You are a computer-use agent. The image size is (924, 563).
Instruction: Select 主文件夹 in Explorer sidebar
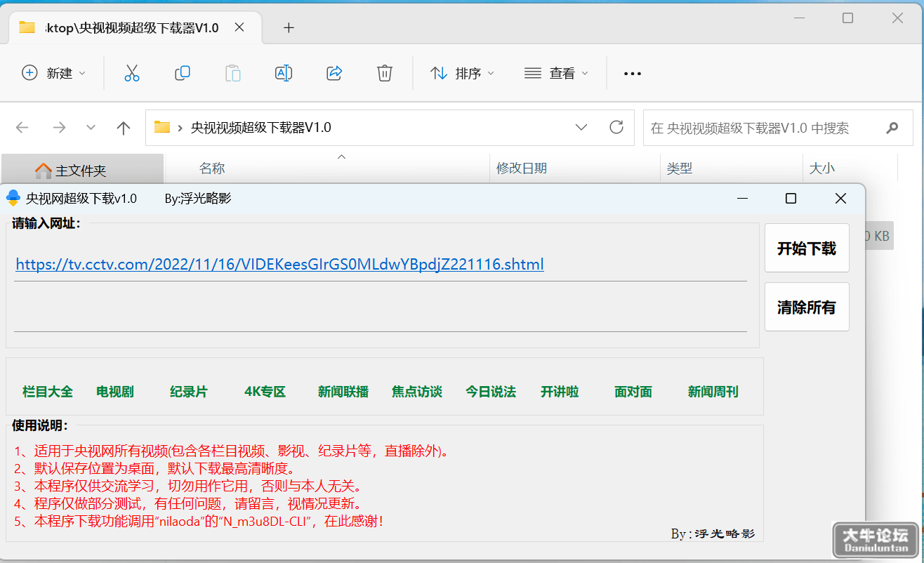point(81,171)
